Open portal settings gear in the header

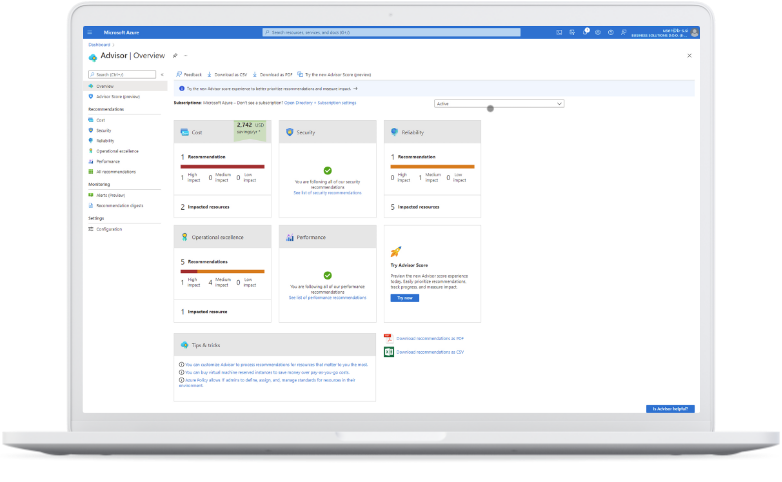pos(598,32)
